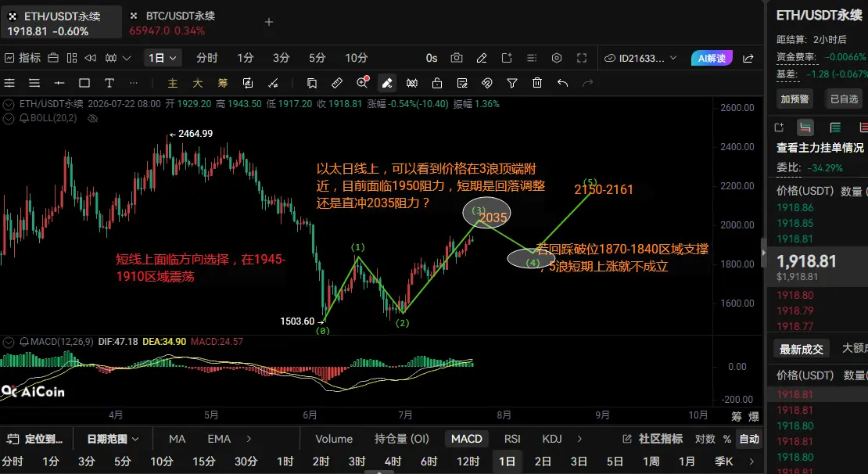868x474 pixels.
Task: Click the magnifier zoom tool with red dot
Action: click(x=363, y=82)
